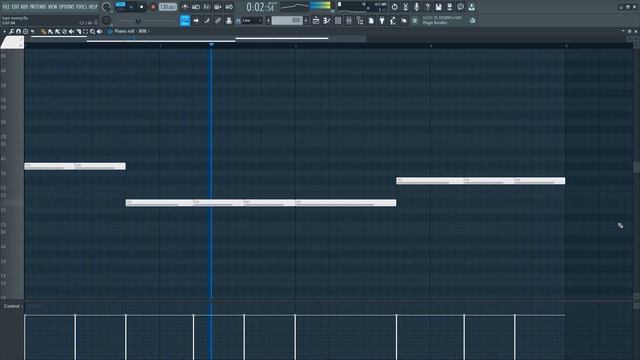Toggle auto-scroll arrow button

[x=196, y=20]
